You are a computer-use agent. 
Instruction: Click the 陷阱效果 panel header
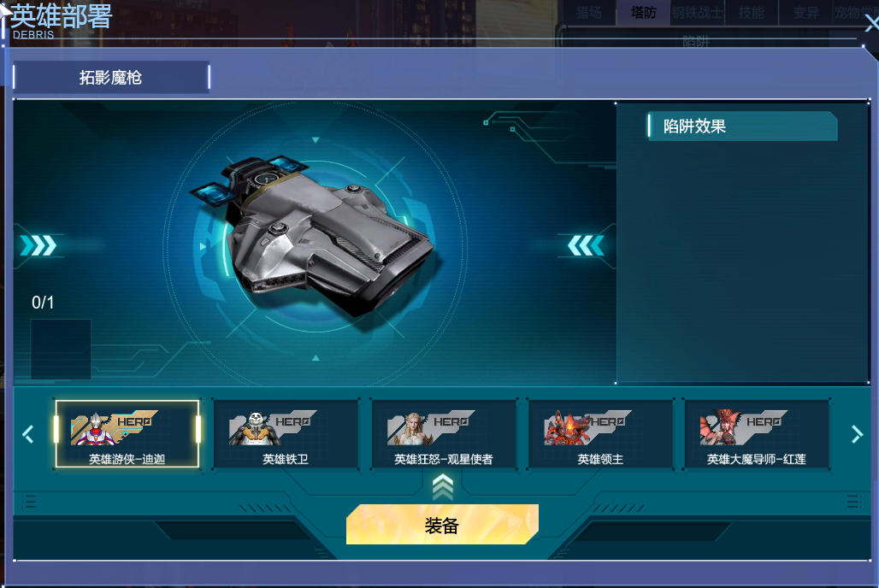coord(742,126)
